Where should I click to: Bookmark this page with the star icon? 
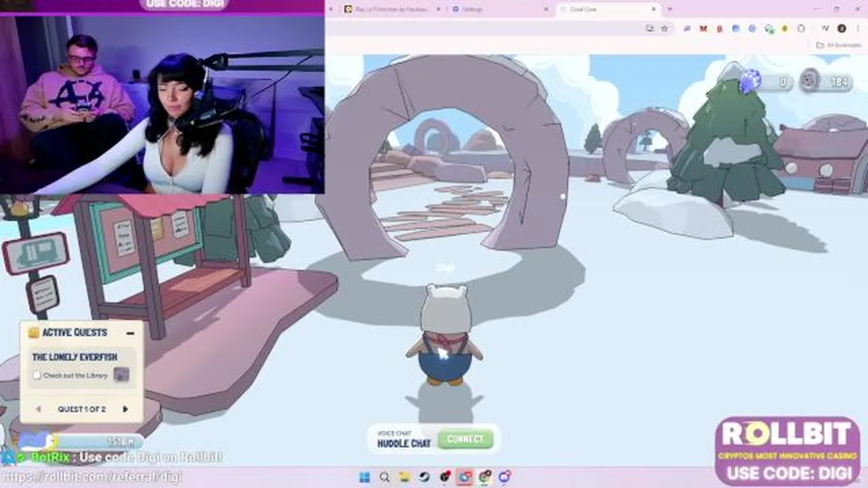point(665,28)
